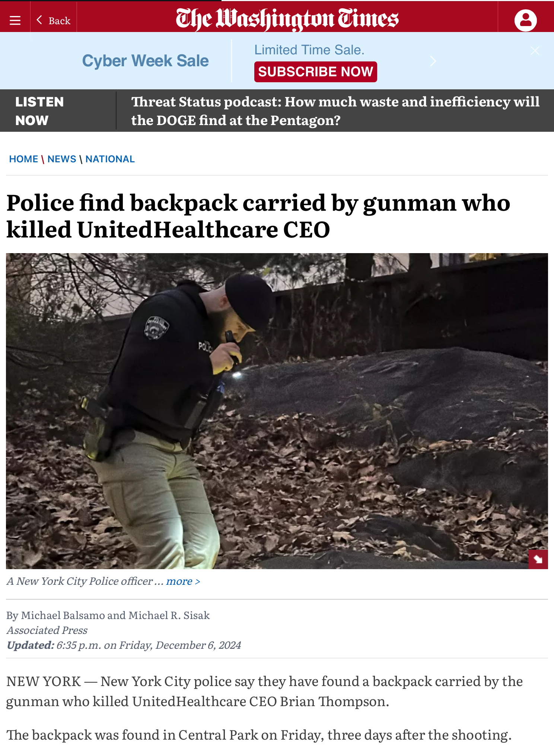The width and height of the screenshot is (554, 756).
Task: Click the Back button label
Action: coord(60,21)
